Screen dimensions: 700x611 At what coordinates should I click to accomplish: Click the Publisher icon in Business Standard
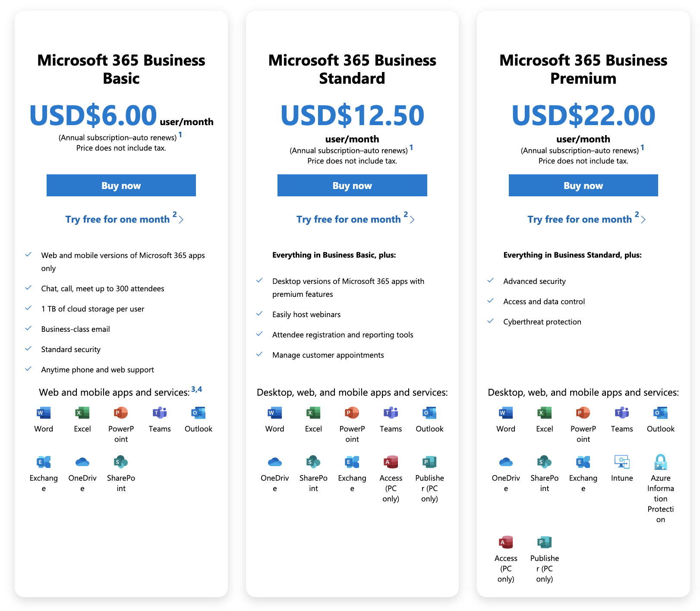(x=429, y=462)
